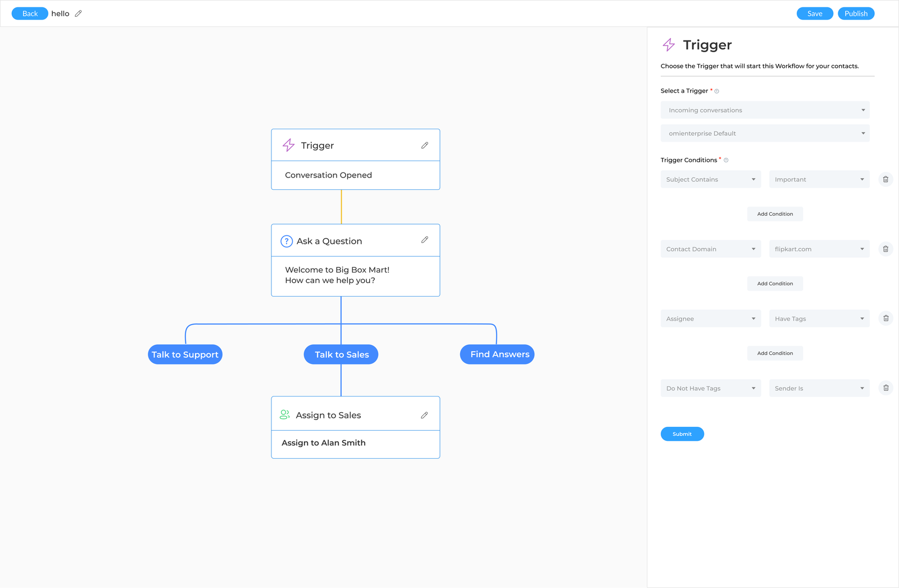Click the lightning bolt icon in Trigger node
Image resolution: width=899 pixels, height=588 pixels.
289,145
